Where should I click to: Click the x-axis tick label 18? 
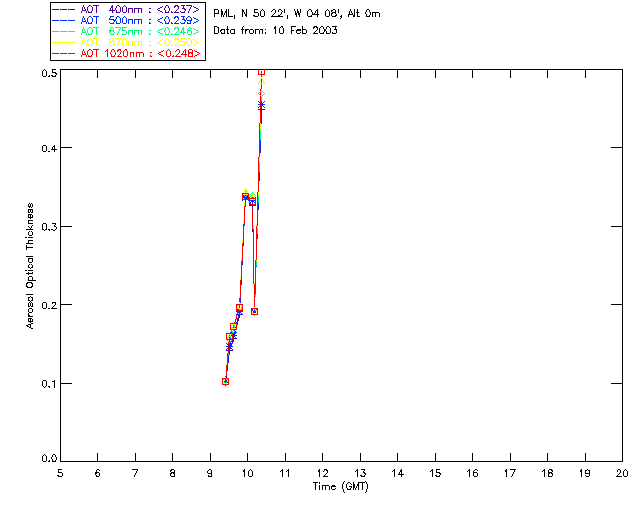coord(548,473)
